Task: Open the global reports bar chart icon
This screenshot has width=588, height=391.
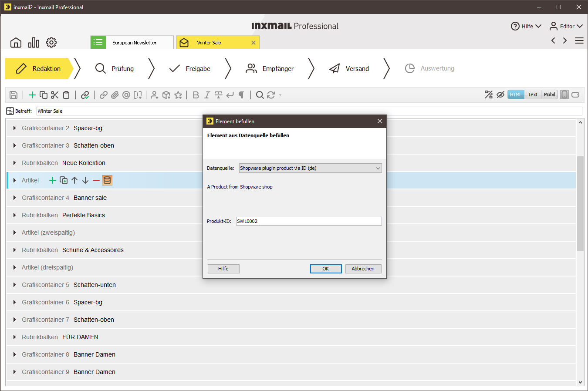Action: click(34, 43)
